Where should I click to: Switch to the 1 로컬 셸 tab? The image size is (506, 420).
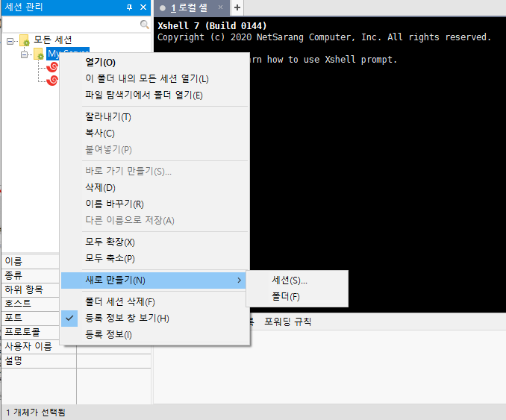(x=192, y=7)
